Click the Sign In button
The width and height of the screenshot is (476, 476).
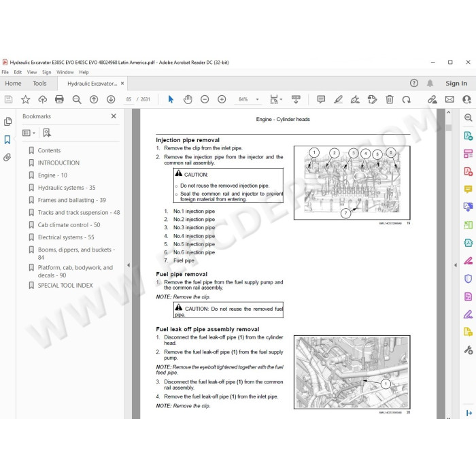coord(456,83)
